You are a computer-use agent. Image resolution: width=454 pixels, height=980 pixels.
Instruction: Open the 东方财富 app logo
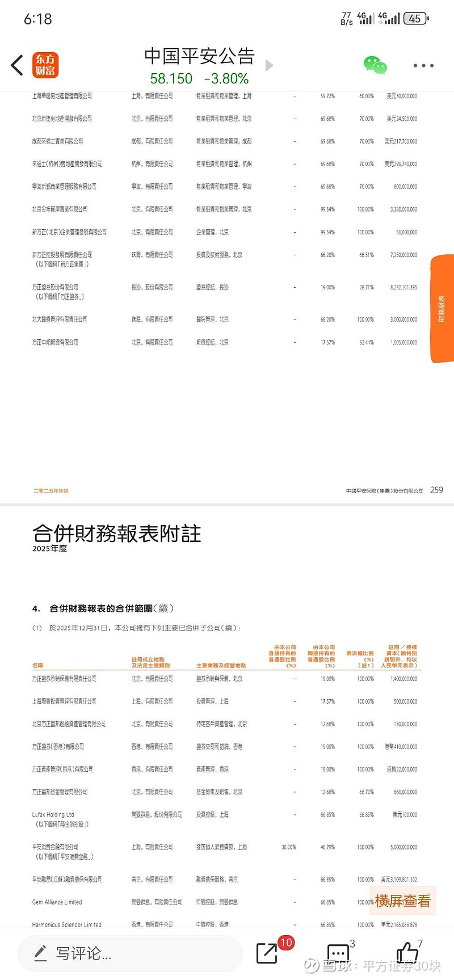pos(45,65)
